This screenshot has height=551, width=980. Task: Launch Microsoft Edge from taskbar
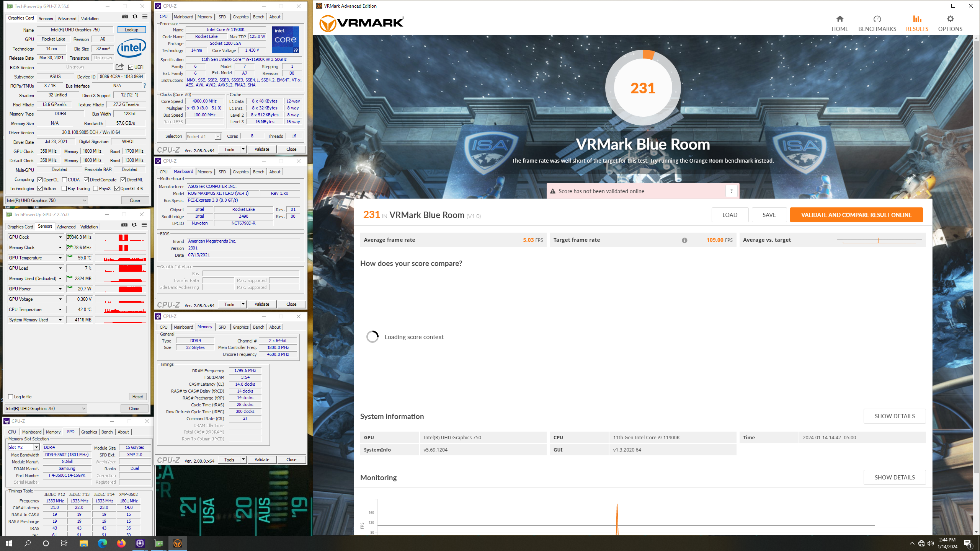point(102,543)
